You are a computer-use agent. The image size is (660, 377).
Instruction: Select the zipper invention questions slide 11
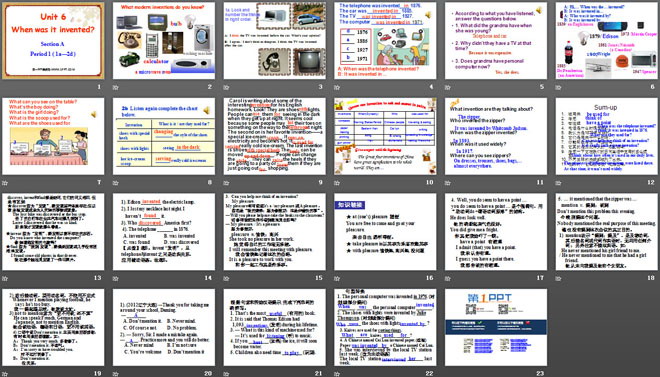point(496,136)
